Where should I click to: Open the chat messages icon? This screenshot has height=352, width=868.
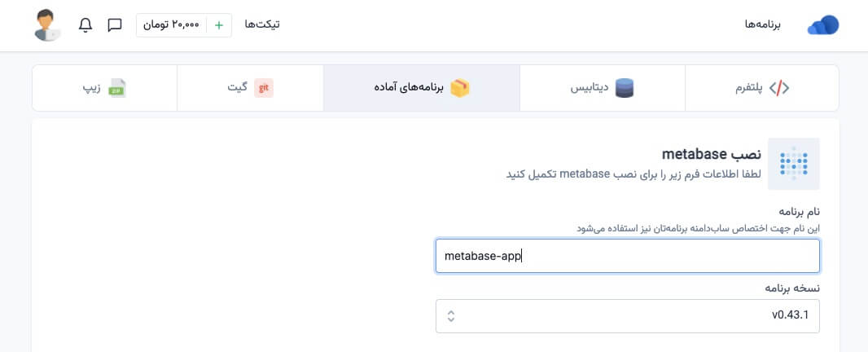[x=115, y=25]
